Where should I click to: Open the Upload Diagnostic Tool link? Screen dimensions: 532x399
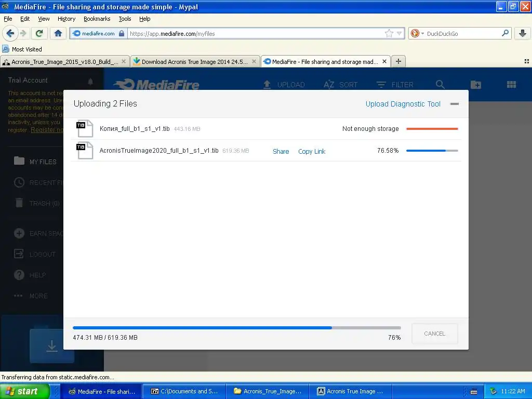coord(403,104)
